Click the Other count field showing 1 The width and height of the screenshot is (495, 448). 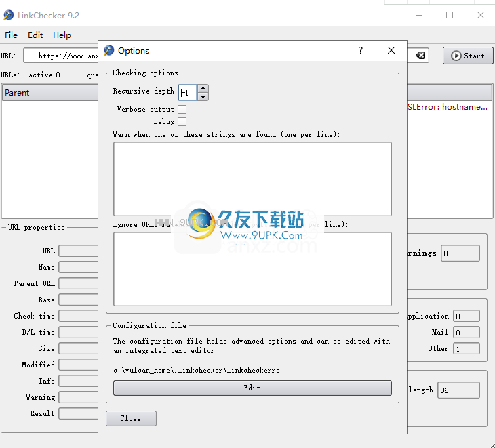point(467,348)
